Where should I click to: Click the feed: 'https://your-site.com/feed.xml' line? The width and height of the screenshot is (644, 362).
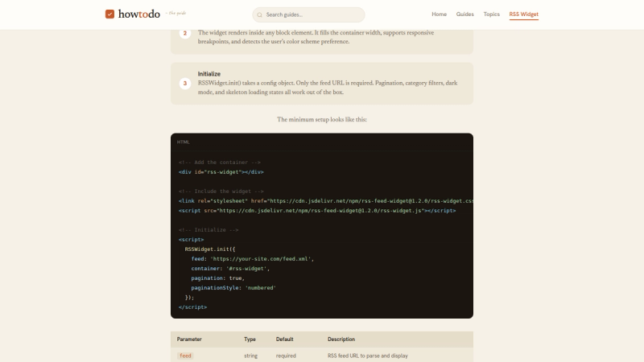click(252, 259)
